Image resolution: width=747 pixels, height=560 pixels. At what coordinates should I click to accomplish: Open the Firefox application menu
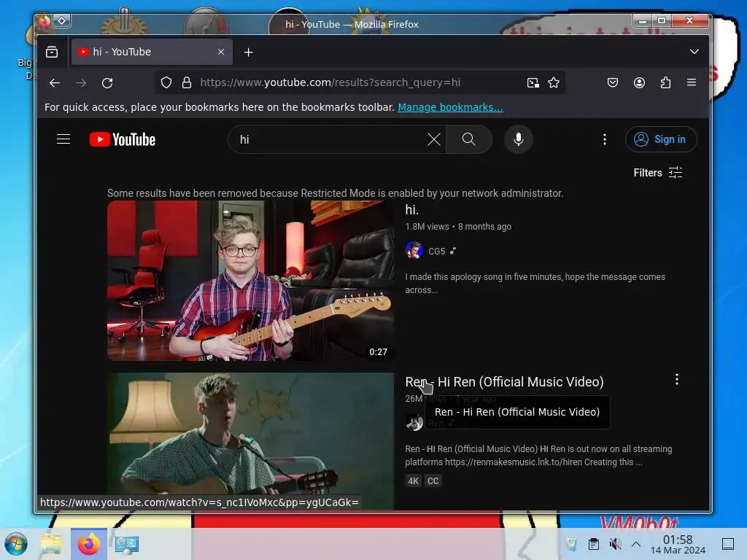(692, 82)
